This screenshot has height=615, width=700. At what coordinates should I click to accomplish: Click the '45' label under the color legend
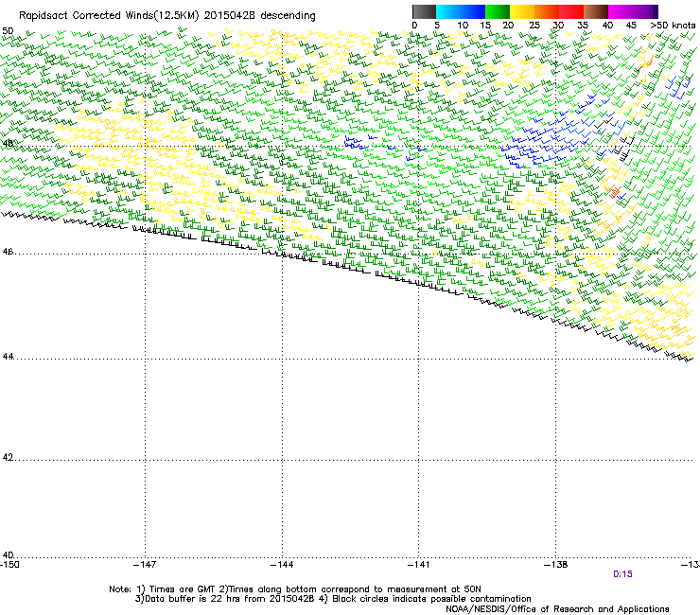click(631, 26)
